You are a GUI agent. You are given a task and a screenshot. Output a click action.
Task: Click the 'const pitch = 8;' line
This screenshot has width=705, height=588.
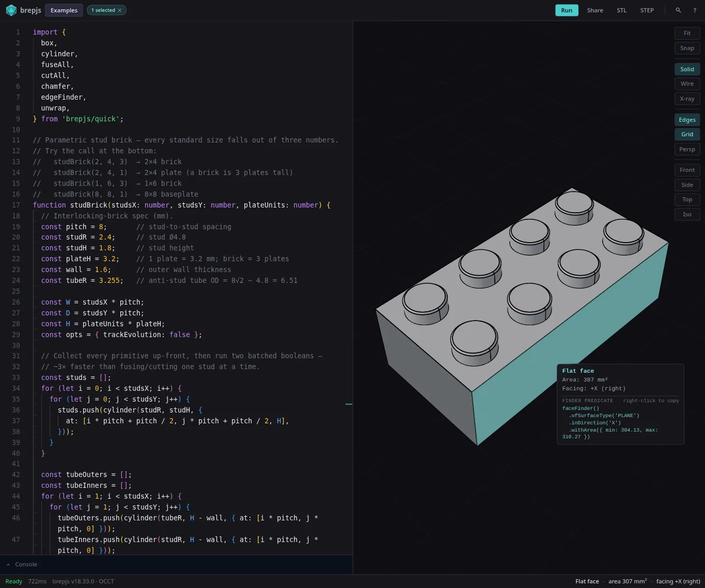point(74,227)
